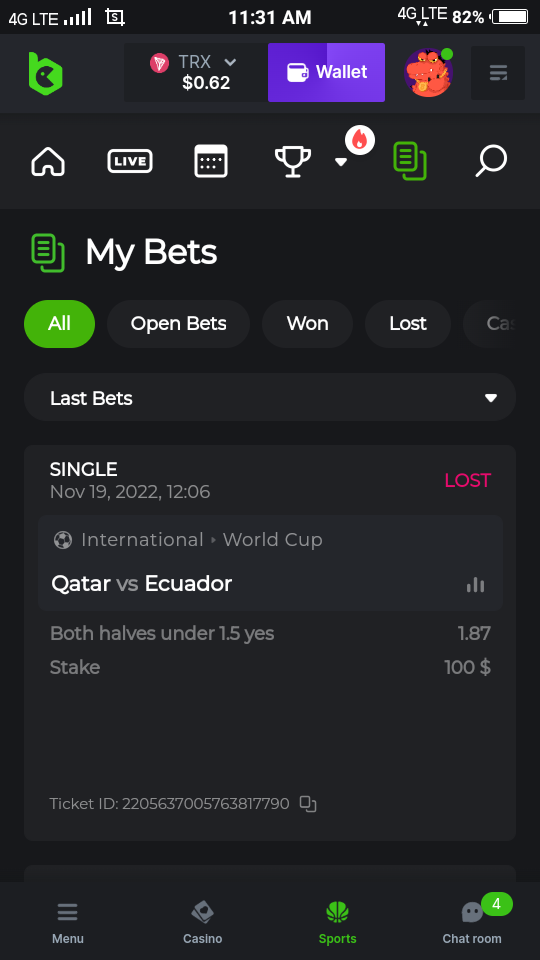Open the hot flame promotions badge
The height and width of the screenshot is (960, 540).
(359, 140)
